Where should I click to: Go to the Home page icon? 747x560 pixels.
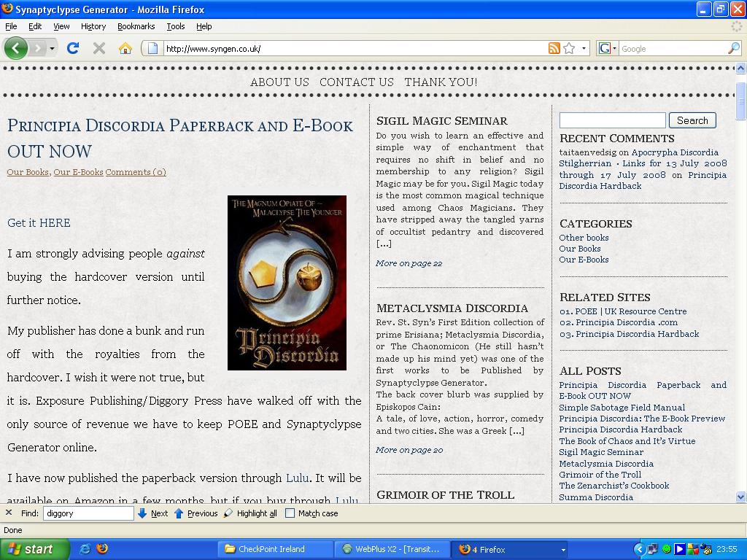[125, 48]
